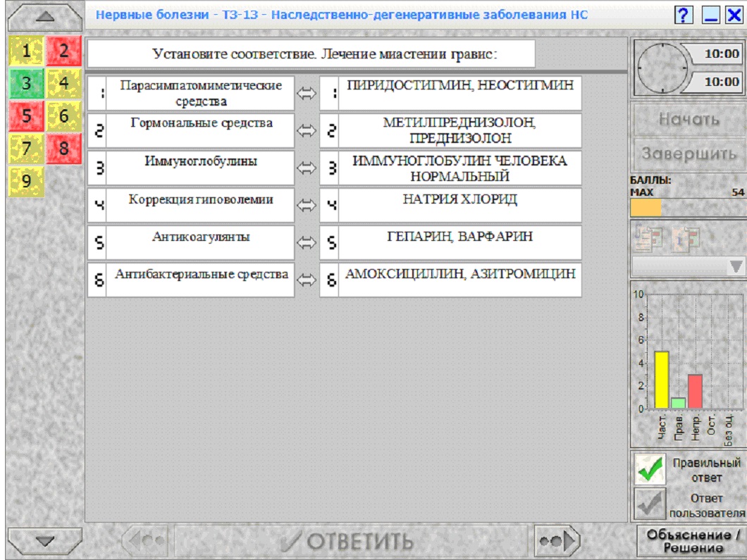Click arrow linking Коррекция гиповолемии pair
The height and width of the screenshot is (560, 747).
click(307, 205)
